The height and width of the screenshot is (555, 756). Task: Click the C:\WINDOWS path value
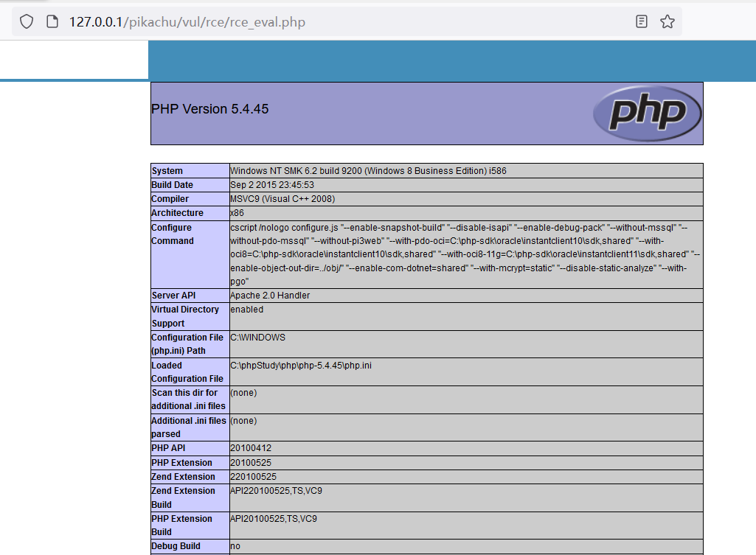pos(258,338)
